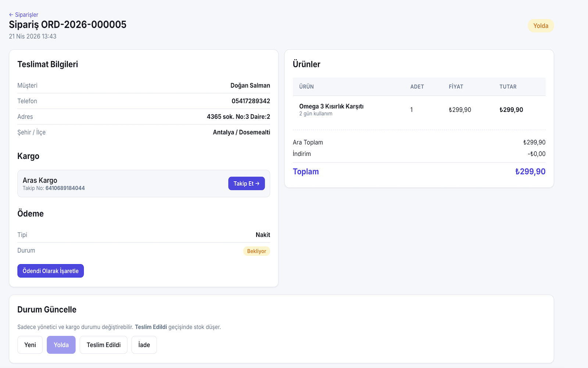The height and width of the screenshot is (368, 588).
Task: Click the Takip Et tracking button
Action: [x=246, y=184]
